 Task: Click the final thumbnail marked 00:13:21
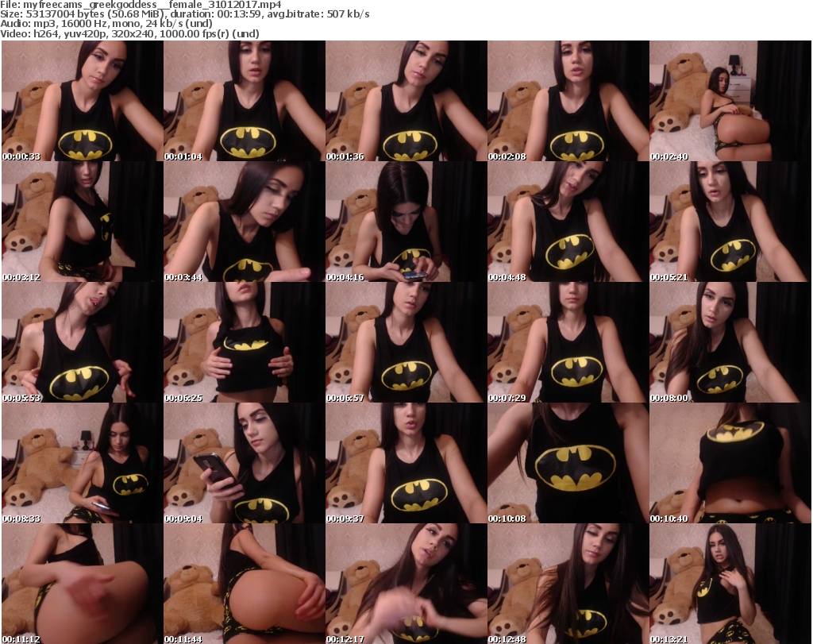coord(730,584)
